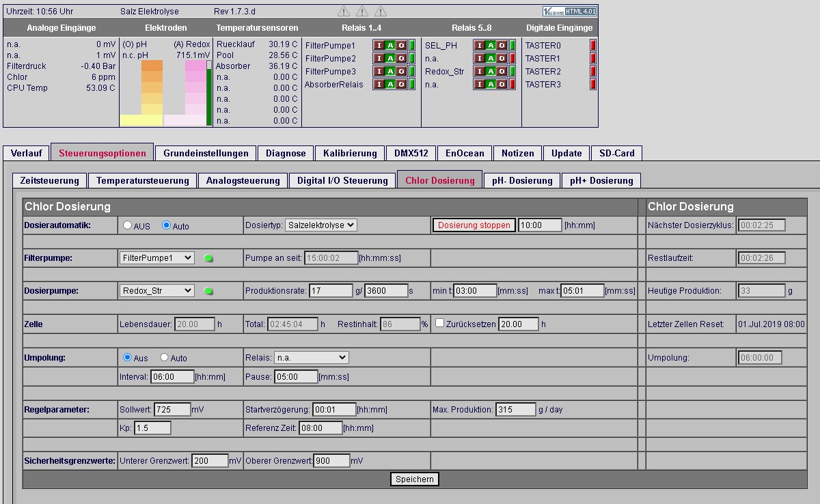Switch to pH- Dosierung sub-tab
Image resolution: width=820 pixels, height=504 pixels.
click(x=522, y=180)
